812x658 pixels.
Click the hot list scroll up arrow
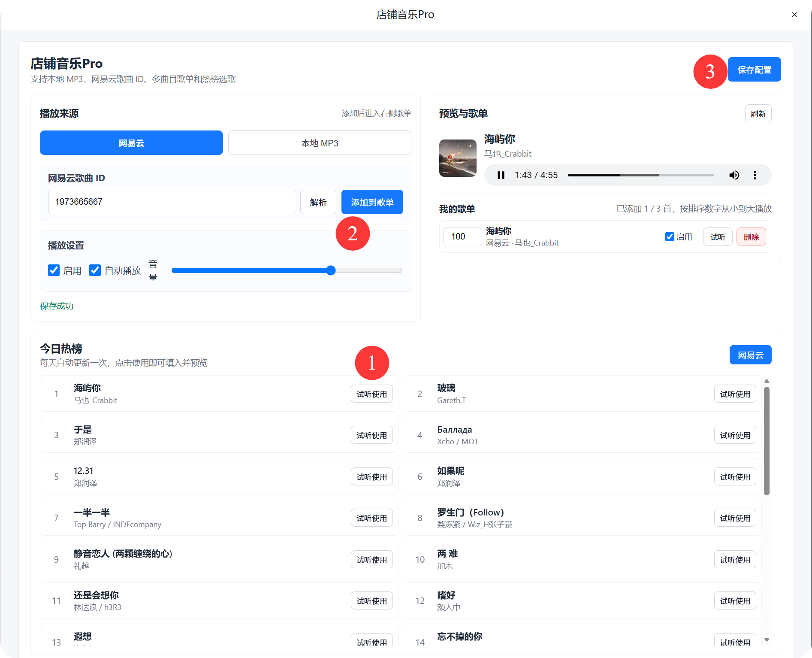pyautogui.click(x=767, y=381)
